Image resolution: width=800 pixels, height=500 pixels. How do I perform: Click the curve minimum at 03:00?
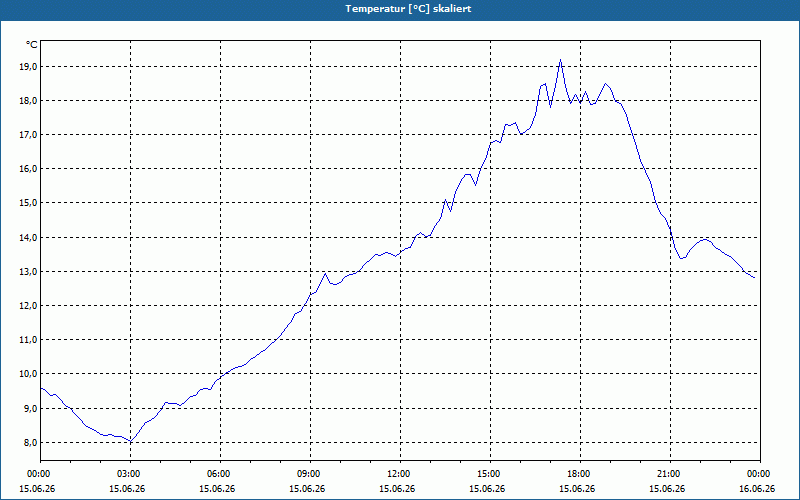tap(131, 441)
